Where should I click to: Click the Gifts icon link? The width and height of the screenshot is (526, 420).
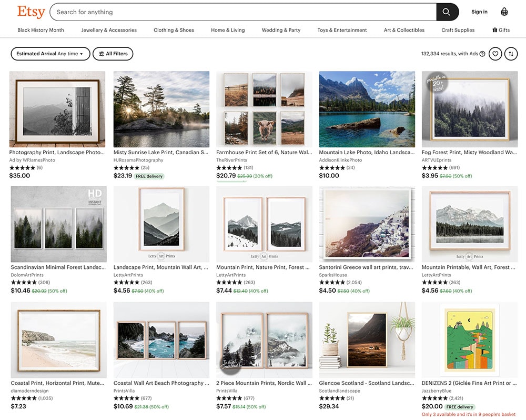[501, 30]
